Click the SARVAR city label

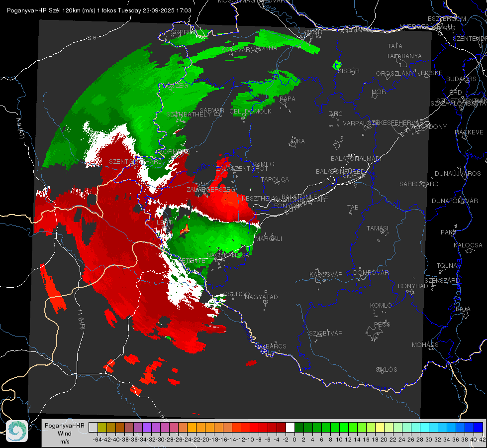tap(211, 111)
